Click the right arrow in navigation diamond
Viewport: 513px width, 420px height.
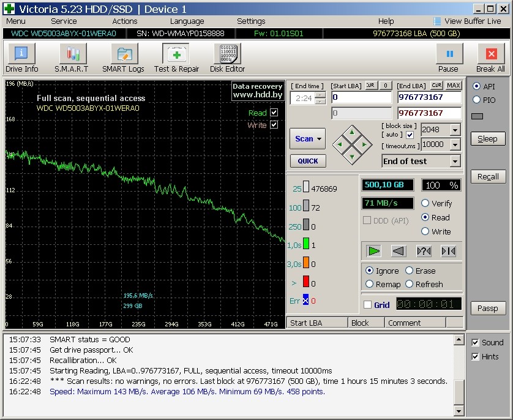[364, 144]
